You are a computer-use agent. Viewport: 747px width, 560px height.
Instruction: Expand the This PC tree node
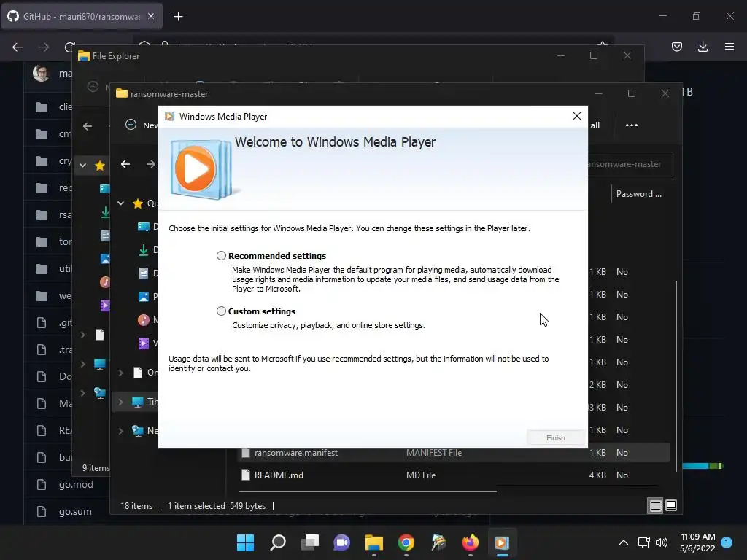[x=121, y=402]
